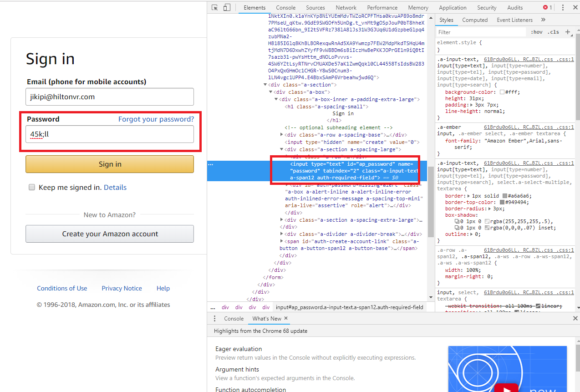Toggle the :hov element state panel

[537, 32]
